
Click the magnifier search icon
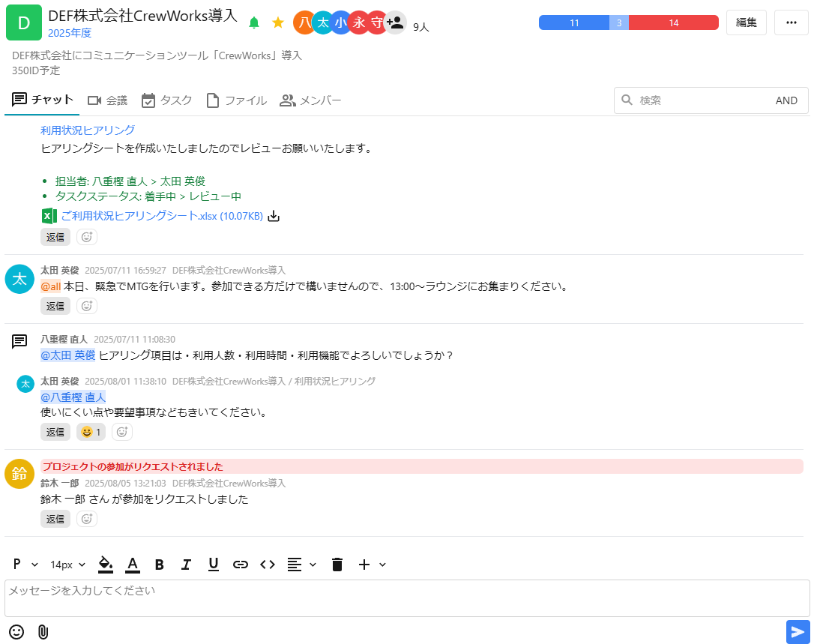627,100
